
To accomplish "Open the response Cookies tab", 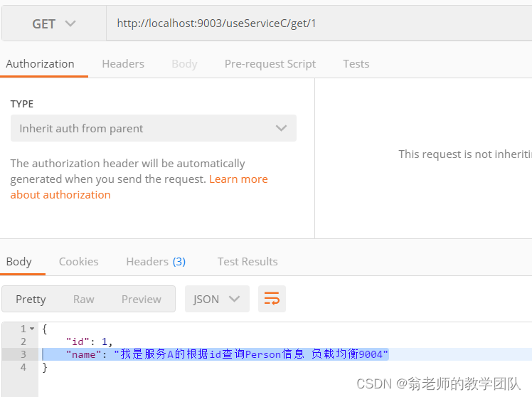I will (x=79, y=262).
